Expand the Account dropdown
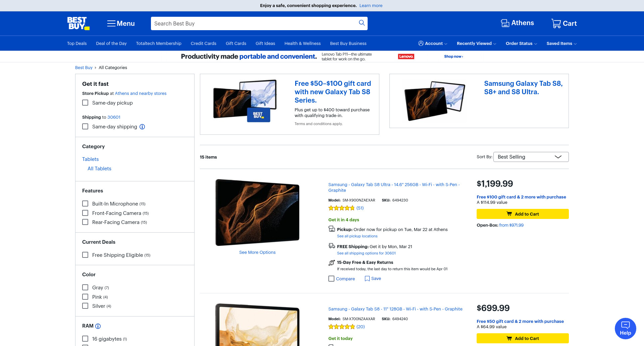 coord(433,44)
